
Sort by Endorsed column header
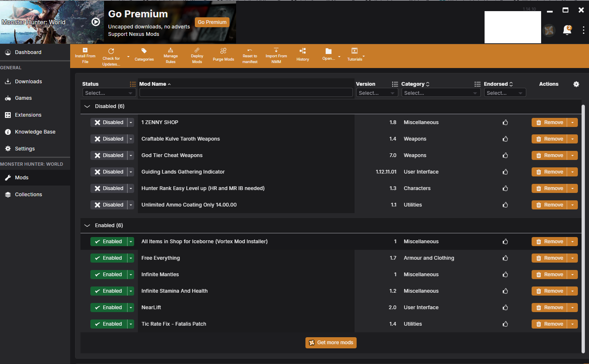(498, 84)
